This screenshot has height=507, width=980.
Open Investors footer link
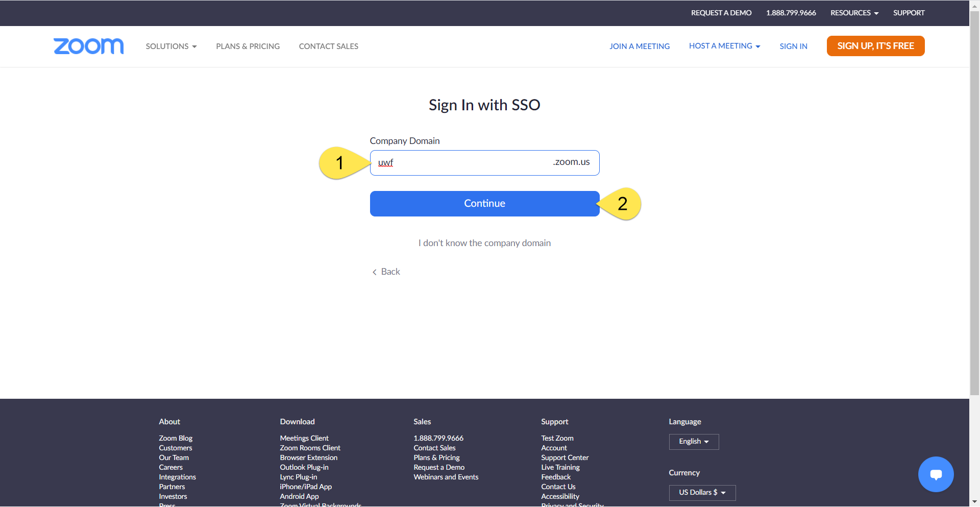pyautogui.click(x=173, y=496)
